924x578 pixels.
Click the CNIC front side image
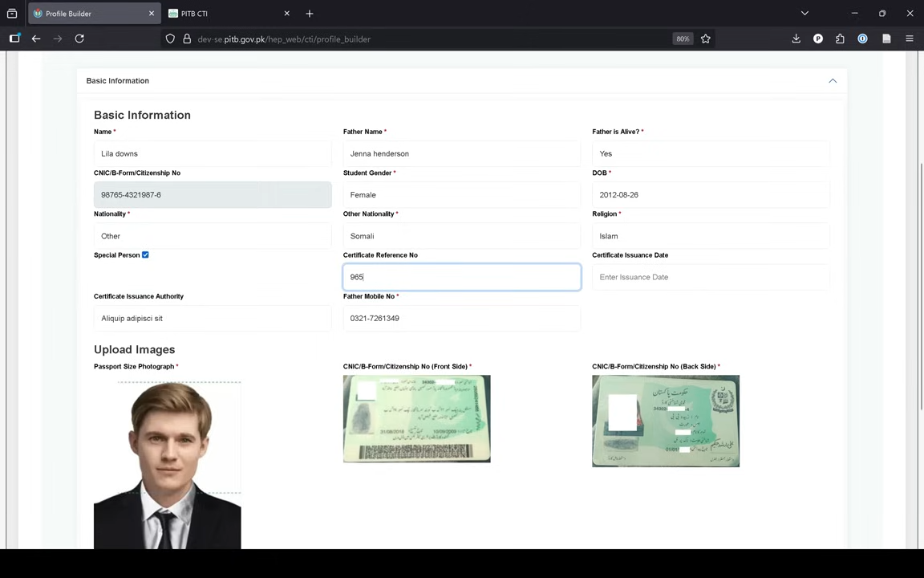pos(416,419)
